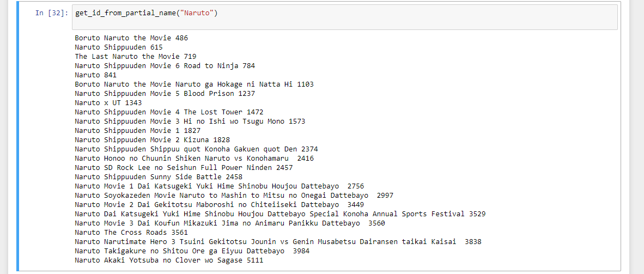Click 'Naruto SD Rock Lee no Seishun' line
Image resolution: width=644 pixels, height=274 pixels.
coord(184,168)
